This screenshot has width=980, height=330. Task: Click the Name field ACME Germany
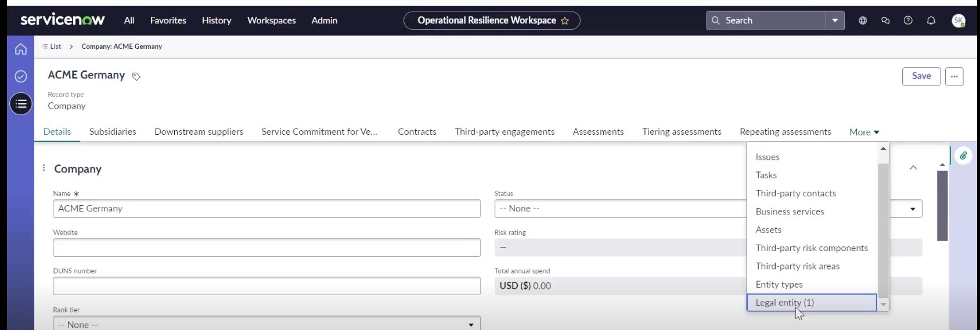(x=266, y=209)
